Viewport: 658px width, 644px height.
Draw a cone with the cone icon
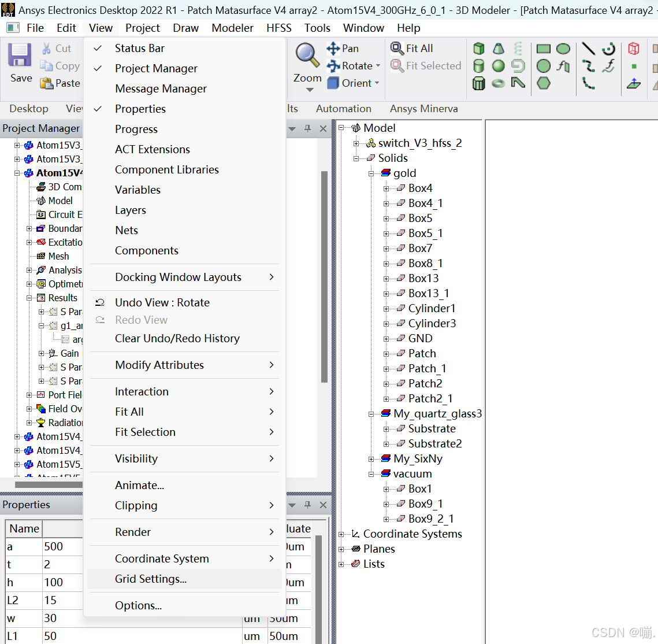tap(499, 49)
